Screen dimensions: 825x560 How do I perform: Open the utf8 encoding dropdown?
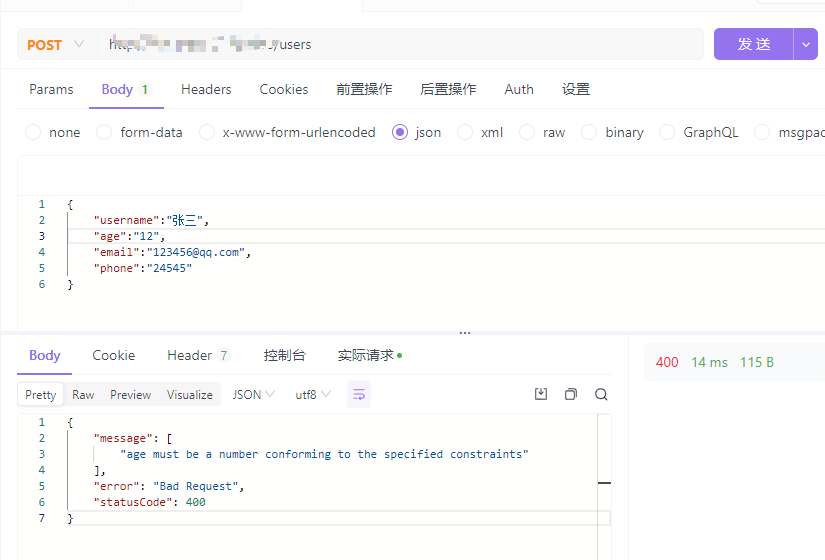312,394
